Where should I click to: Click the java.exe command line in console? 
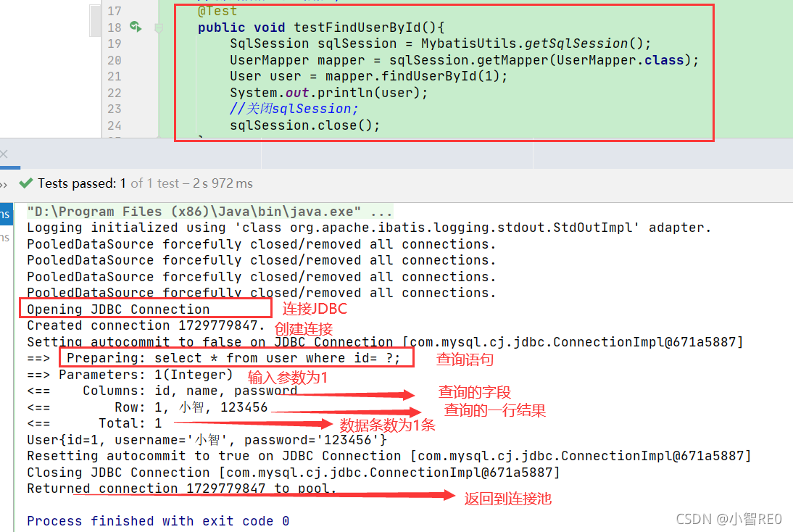(209, 212)
